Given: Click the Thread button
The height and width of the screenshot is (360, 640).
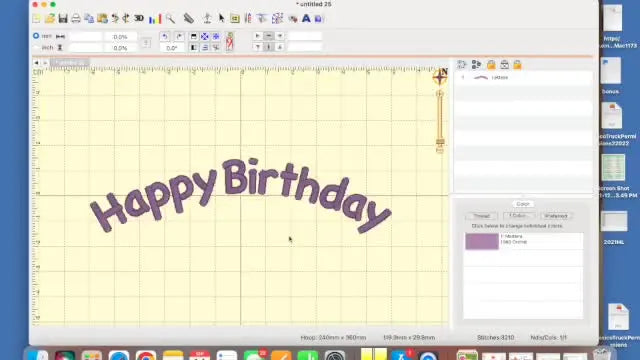Looking at the screenshot, I should pos(482,216).
